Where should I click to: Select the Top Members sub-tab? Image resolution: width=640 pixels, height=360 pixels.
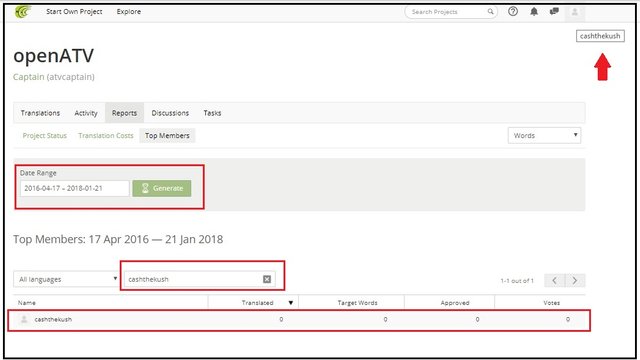167,136
